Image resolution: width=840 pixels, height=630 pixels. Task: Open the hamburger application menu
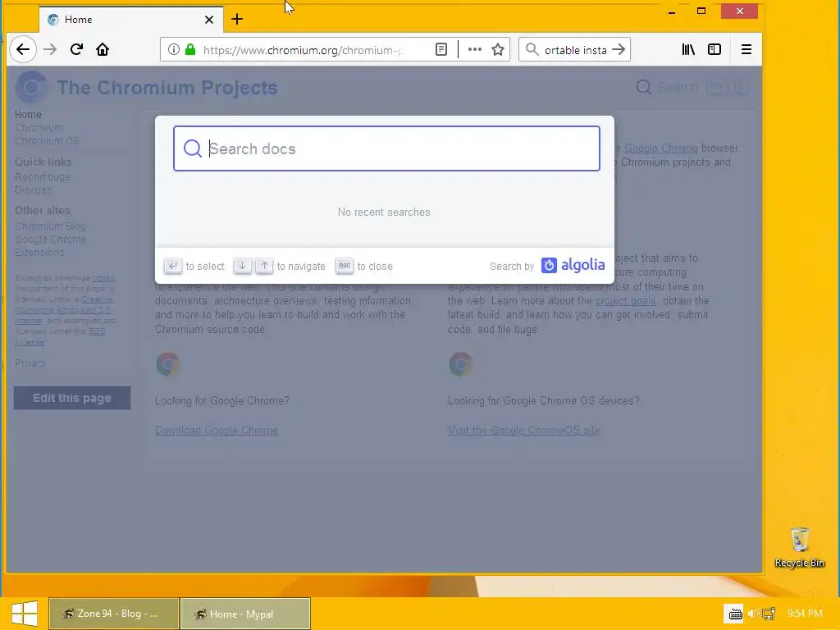(x=746, y=49)
